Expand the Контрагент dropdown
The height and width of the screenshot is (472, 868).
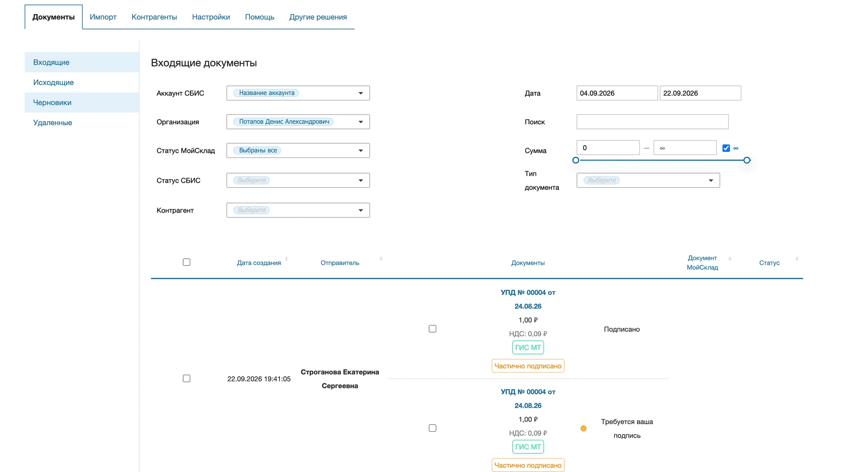298,210
